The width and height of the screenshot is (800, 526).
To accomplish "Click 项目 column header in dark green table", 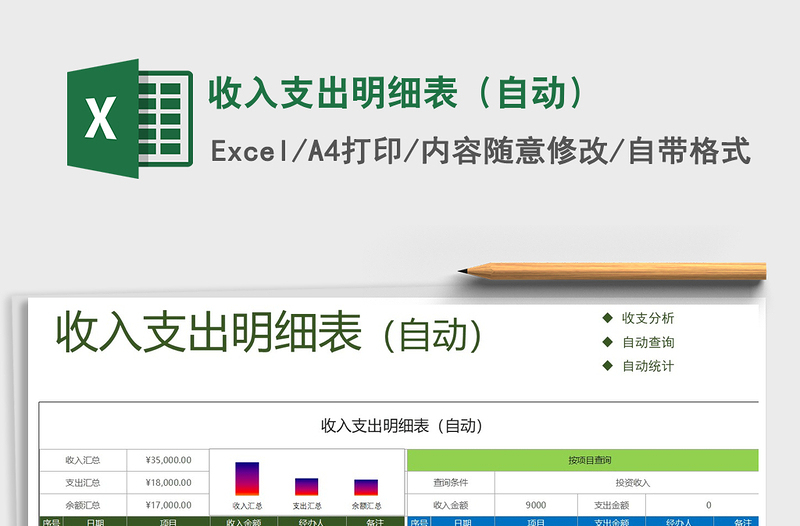I will 168,521.
